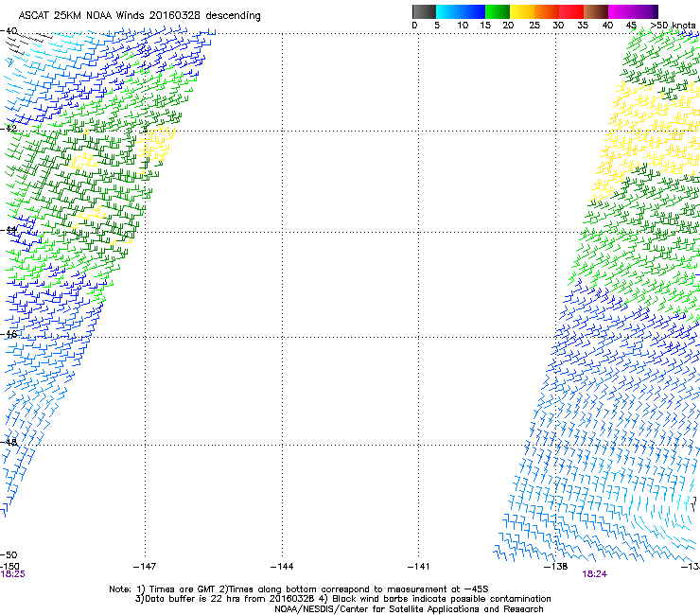Click the longitude label '-150'

[9, 567]
